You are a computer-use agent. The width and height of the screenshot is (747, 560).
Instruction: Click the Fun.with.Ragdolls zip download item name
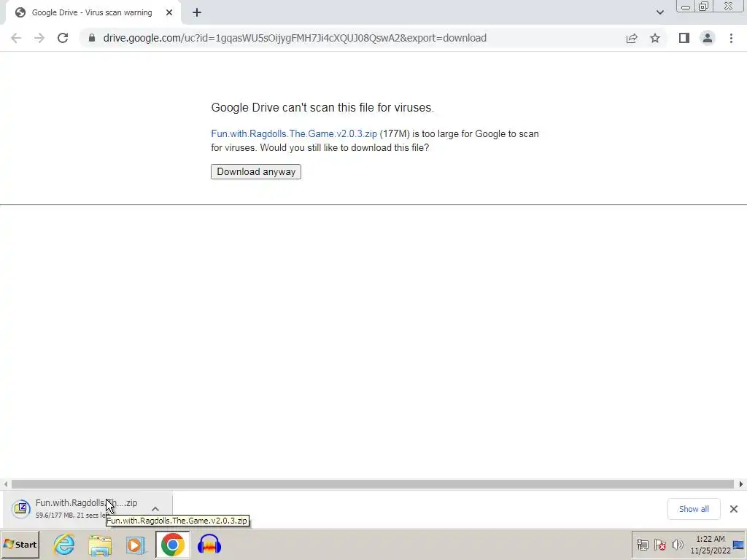pos(86,503)
